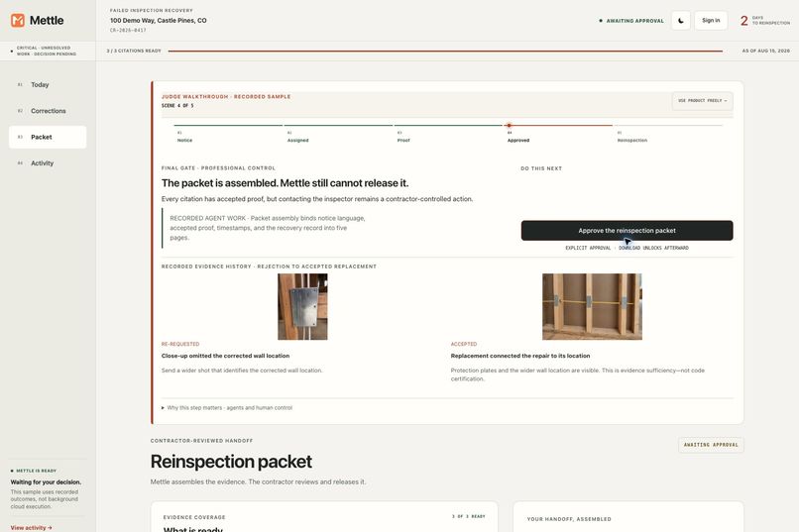Select the address 100 Demo Way, Castle Pines

click(x=159, y=21)
